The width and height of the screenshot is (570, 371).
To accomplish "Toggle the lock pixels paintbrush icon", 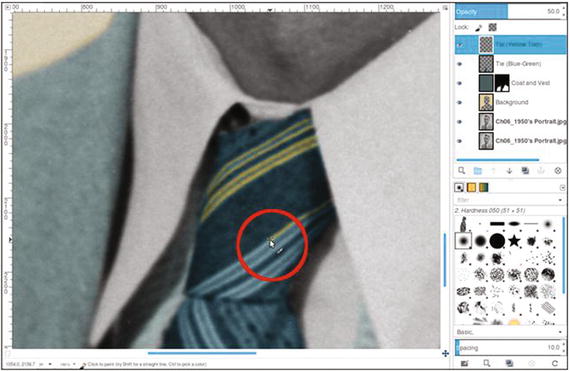I will 479,28.
